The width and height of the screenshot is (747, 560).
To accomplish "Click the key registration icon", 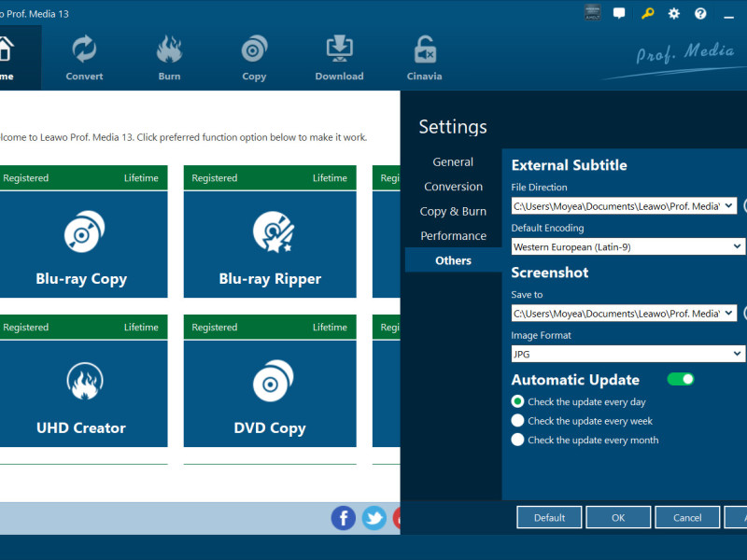I will pos(647,13).
